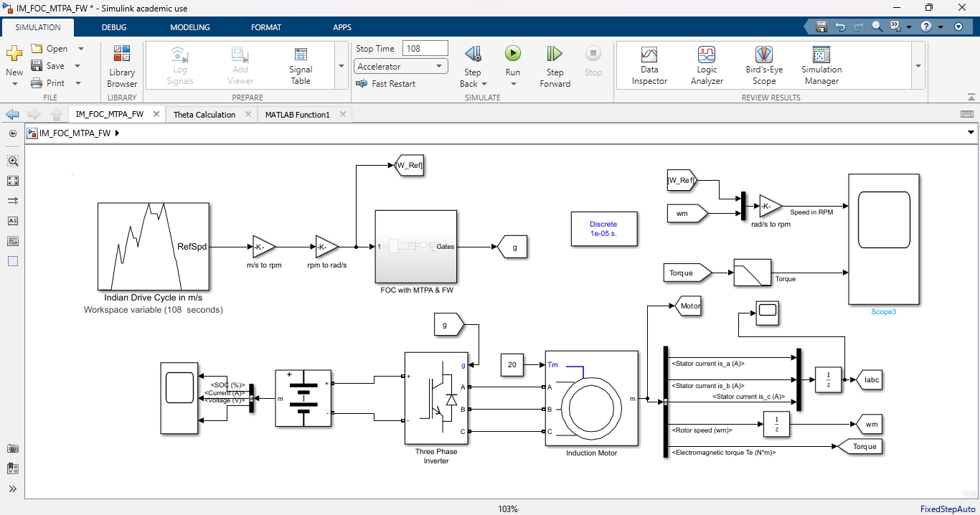The width and height of the screenshot is (980, 515).
Task: Select the Zoom tool in the left palette
Action: 12,161
